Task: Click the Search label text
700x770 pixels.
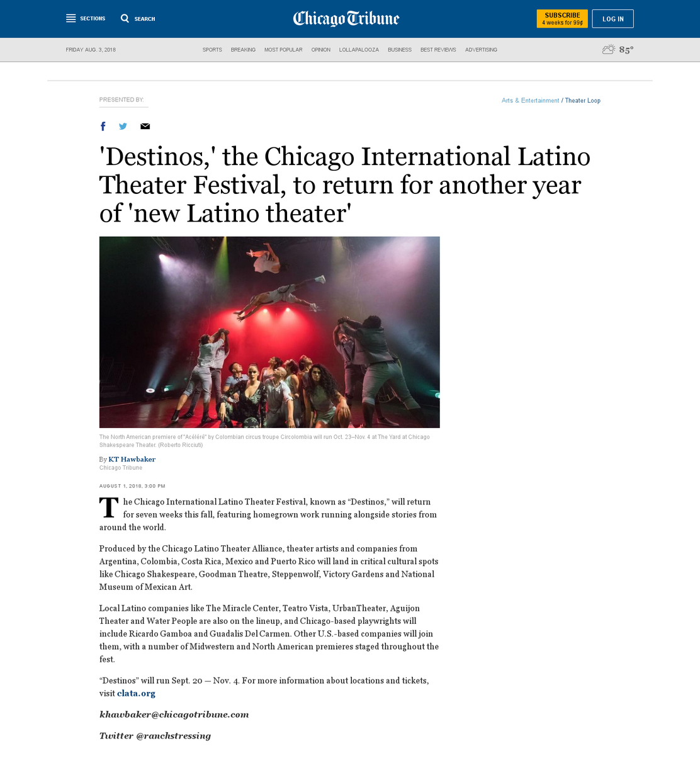Action: (145, 19)
